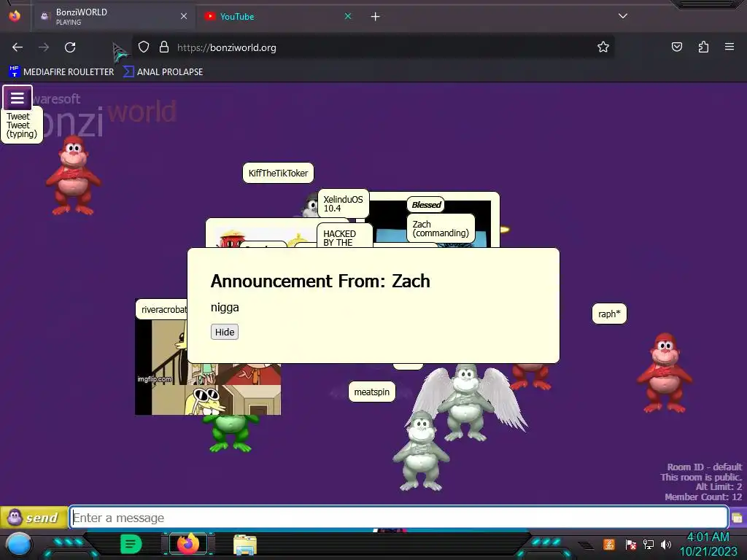The height and width of the screenshot is (560, 747).
Task: Click the raph* name tag
Action: click(x=609, y=314)
